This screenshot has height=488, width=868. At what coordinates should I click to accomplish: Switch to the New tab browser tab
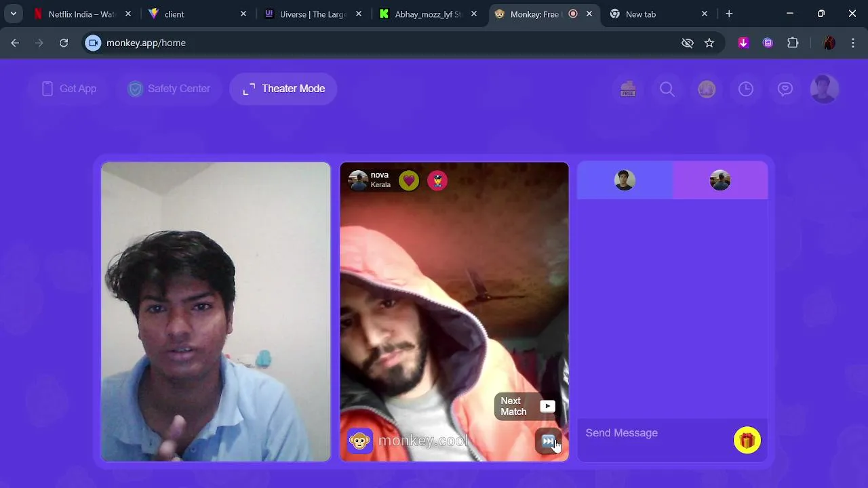tap(658, 14)
